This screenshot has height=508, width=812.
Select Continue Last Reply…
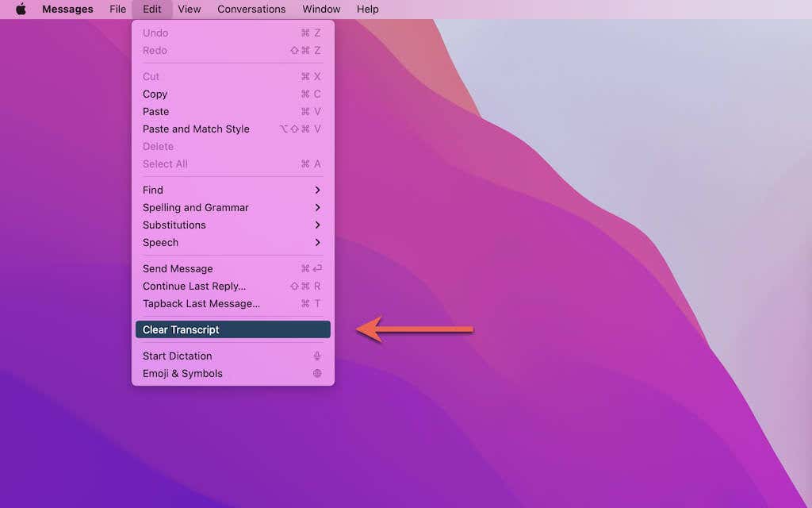click(233, 286)
